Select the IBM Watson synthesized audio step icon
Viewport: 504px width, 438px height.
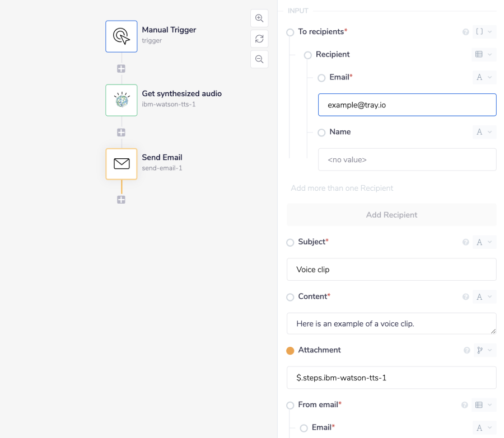pos(121,100)
